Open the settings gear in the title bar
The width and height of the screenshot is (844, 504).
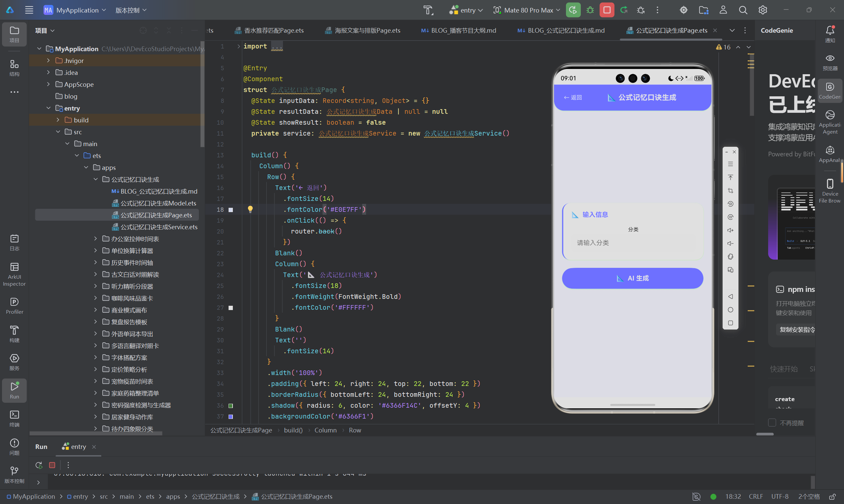[x=763, y=10]
